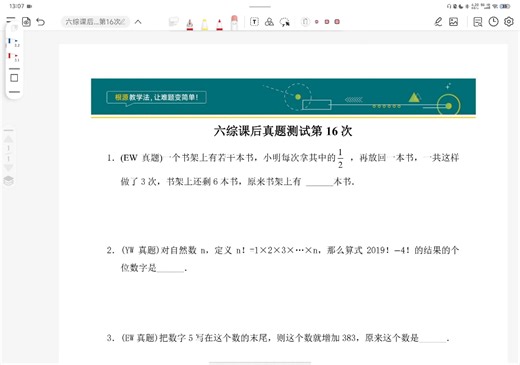
Task: Go to the next page arrow
Action: 8,167
